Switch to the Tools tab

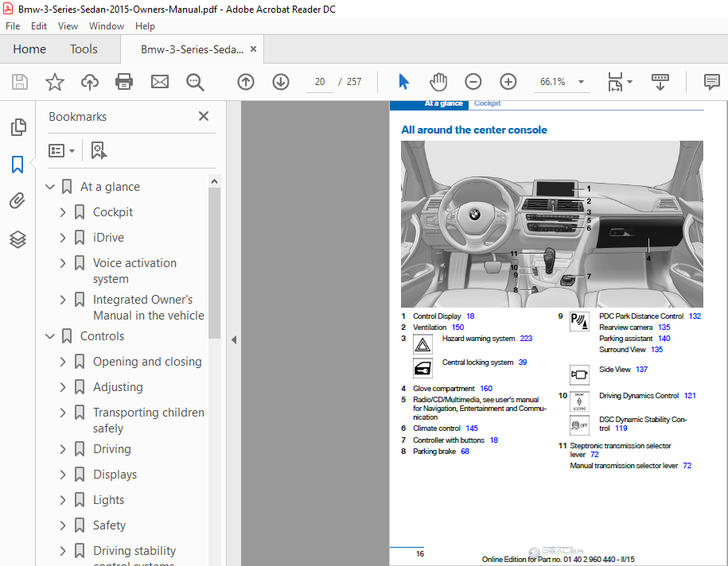[x=84, y=49]
